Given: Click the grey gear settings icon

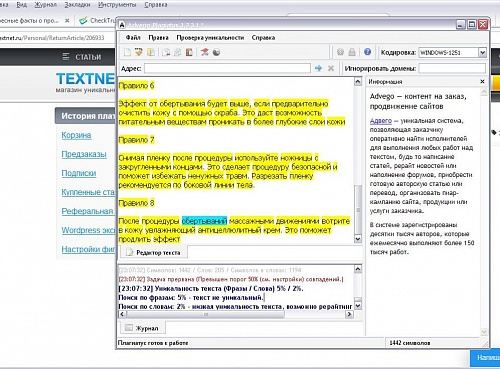Looking at the screenshot, I should click(340, 52).
